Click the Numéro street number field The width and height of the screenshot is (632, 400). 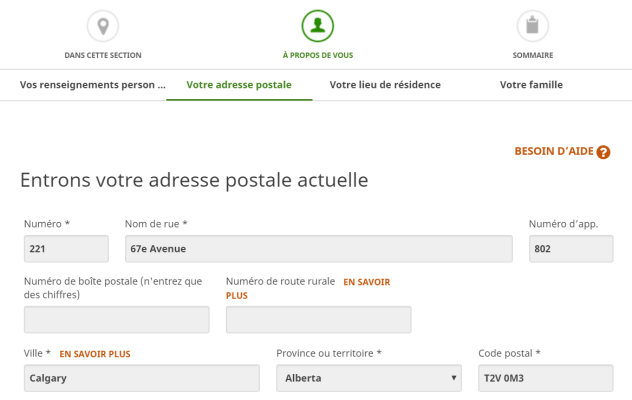point(66,249)
